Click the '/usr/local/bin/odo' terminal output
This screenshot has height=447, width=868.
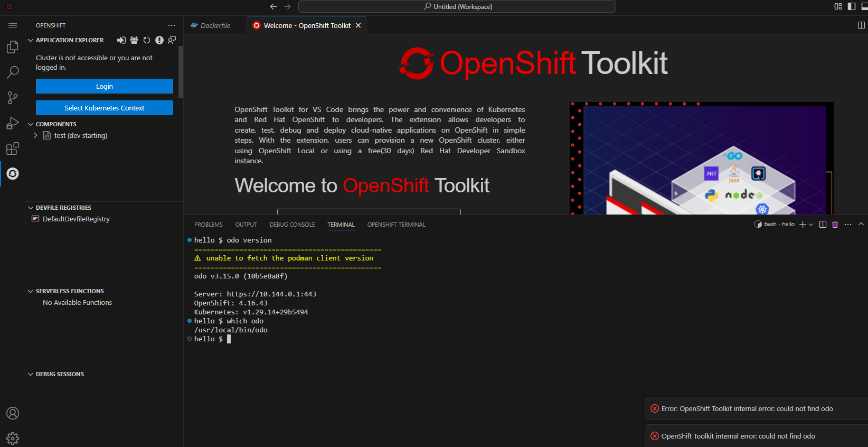click(x=231, y=330)
